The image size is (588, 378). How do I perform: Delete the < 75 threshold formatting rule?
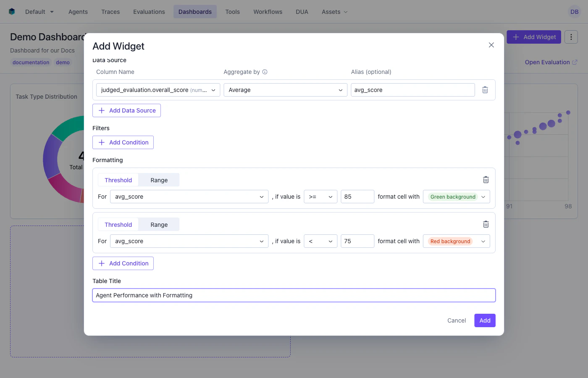click(x=486, y=224)
